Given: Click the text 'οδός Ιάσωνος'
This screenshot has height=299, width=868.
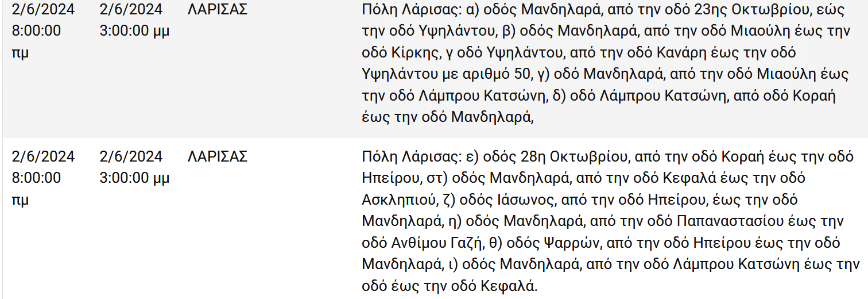Looking at the screenshot, I should click(x=506, y=199).
